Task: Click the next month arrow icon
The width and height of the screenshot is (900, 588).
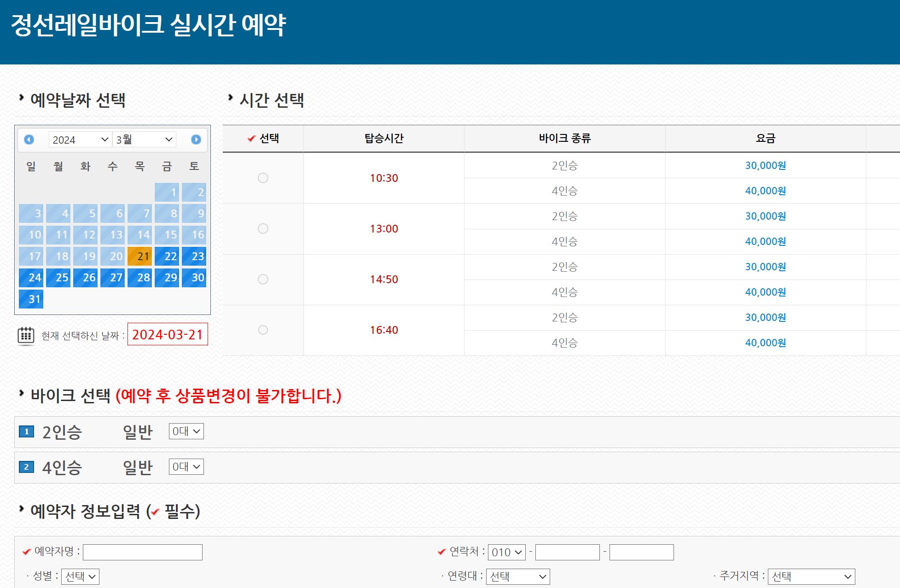Action: 195,140
